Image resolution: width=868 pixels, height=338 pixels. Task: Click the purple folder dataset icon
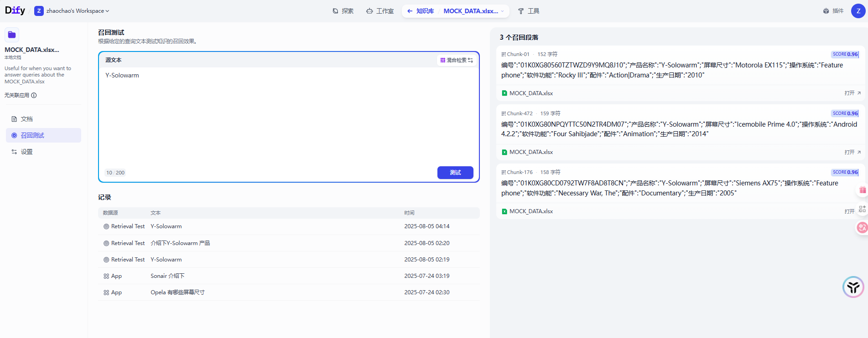[12, 35]
